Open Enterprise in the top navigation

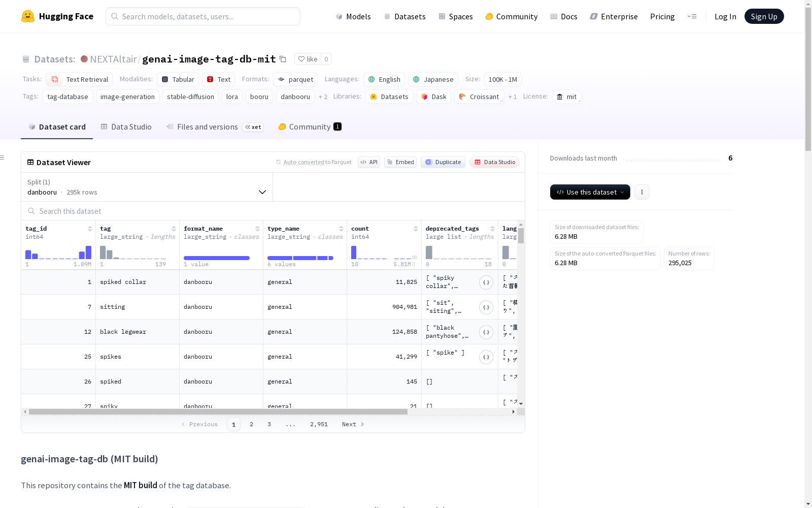pos(614,16)
